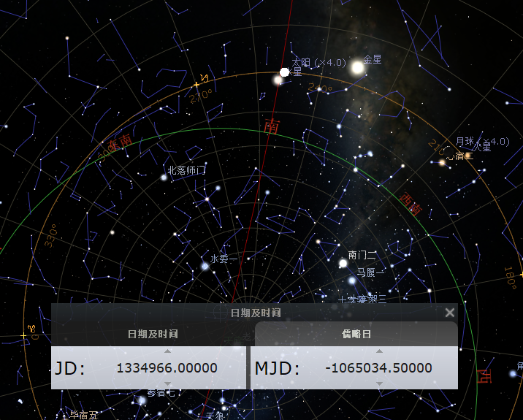523x420 pixels.
Task: Close the 日期及时间 dialog
Action: pyautogui.click(x=450, y=313)
